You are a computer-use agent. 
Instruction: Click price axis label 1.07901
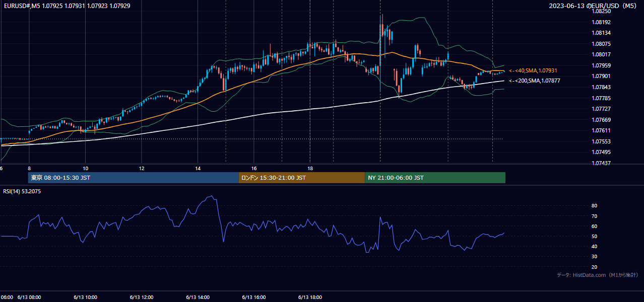coord(601,76)
